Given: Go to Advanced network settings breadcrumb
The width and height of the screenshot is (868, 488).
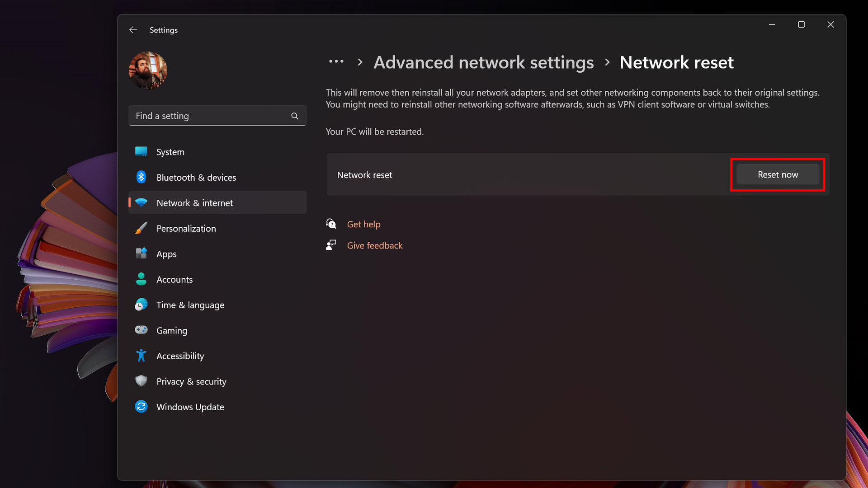Looking at the screenshot, I should tap(483, 62).
